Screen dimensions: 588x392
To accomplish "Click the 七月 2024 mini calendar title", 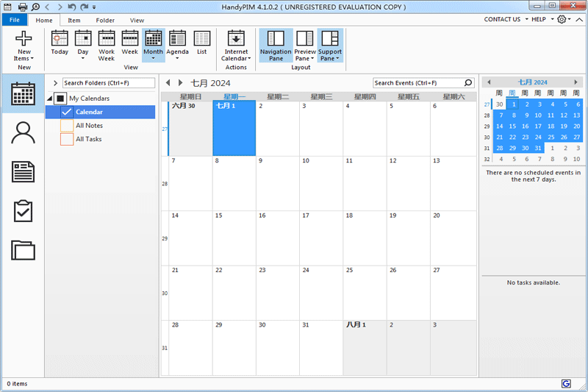I will pos(532,82).
